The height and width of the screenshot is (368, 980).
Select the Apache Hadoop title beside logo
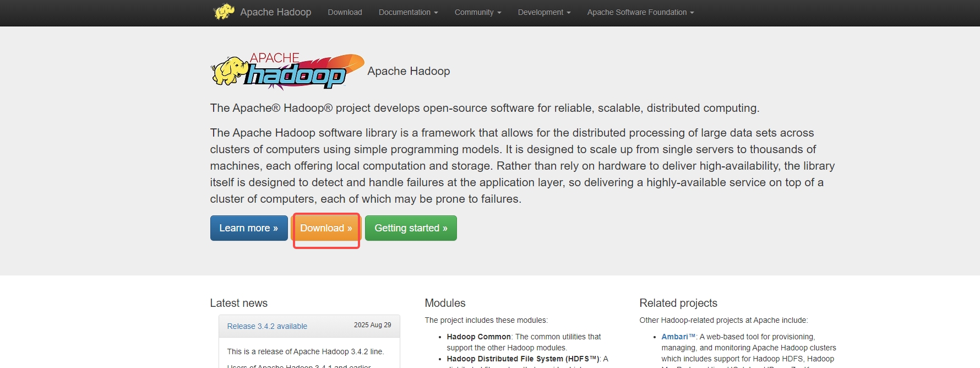(409, 71)
